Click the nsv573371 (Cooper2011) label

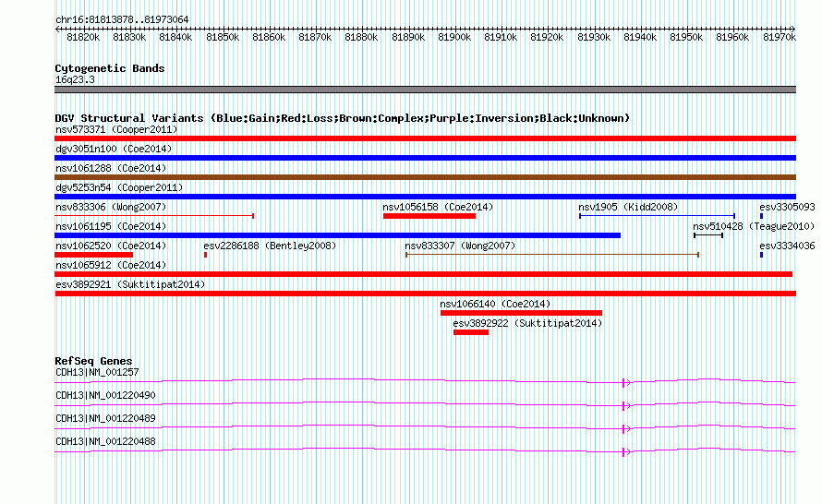click(116, 129)
